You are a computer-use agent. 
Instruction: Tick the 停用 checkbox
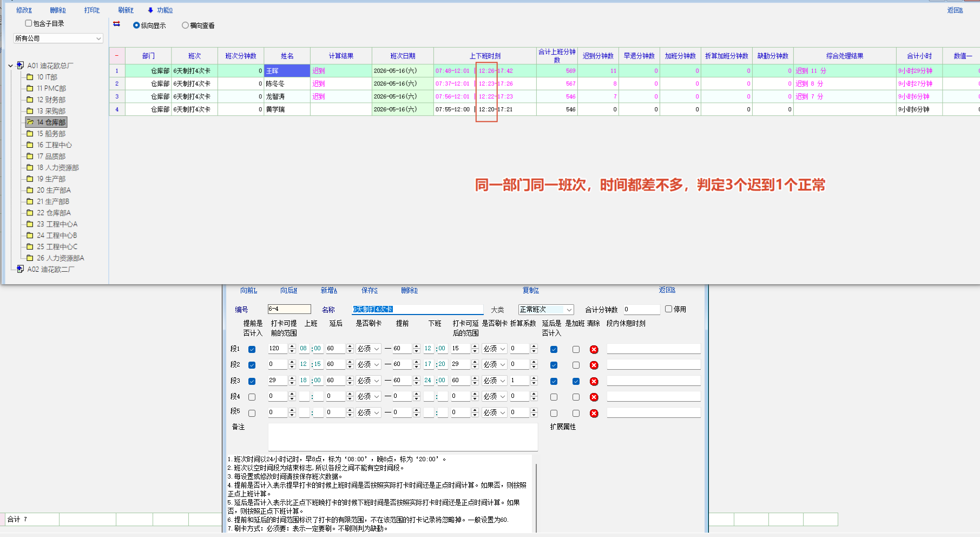pyautogui.click(x=668, y=309)
